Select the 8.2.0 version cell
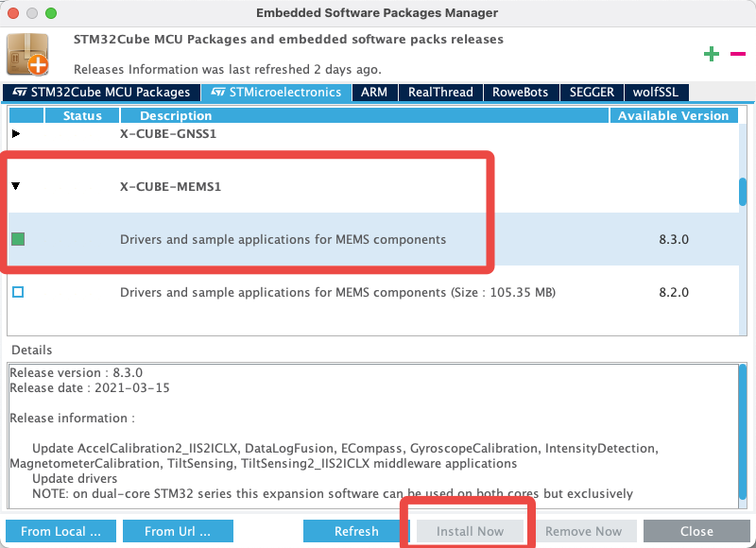The image size is (756, 548). (x=674, y=293)
